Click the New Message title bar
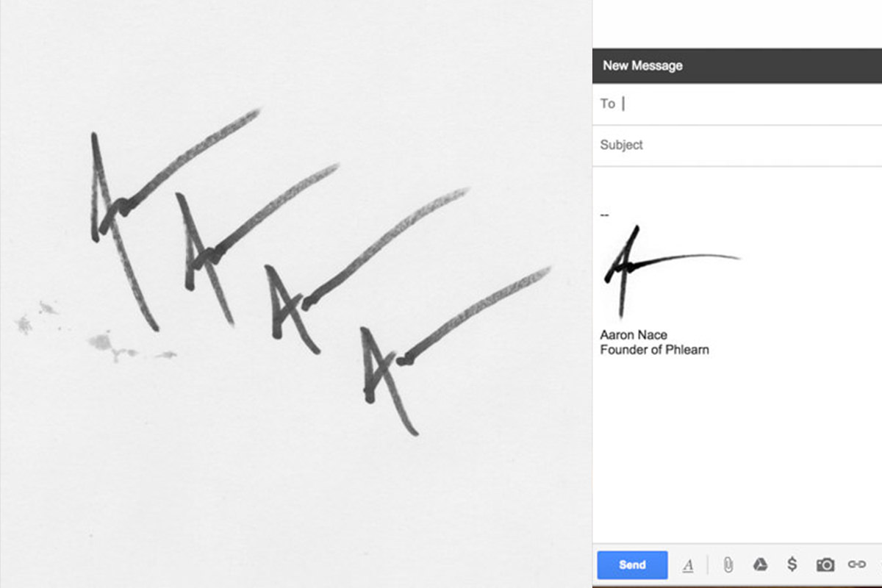Image resolution: width=882 pixels, height=588 pixels. pyautogui.click(x=737, y=65)
